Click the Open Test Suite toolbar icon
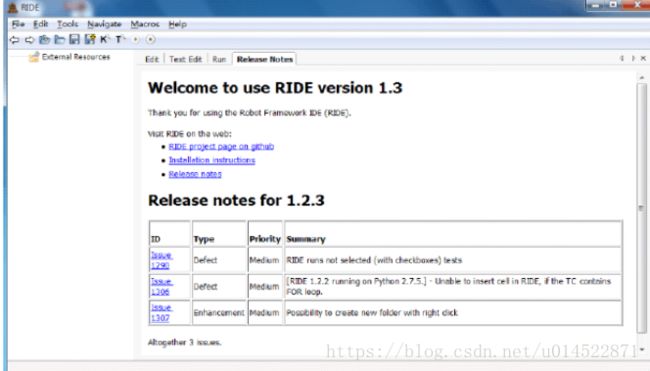 (44, 39)
